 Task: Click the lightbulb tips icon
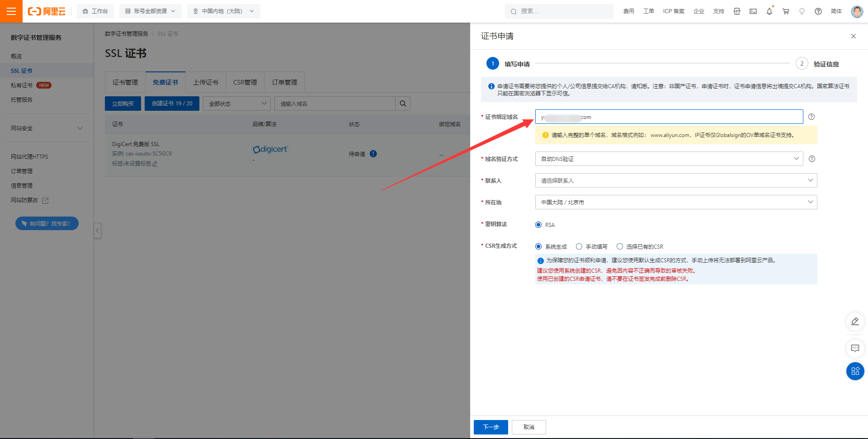[x=802, y=11]
